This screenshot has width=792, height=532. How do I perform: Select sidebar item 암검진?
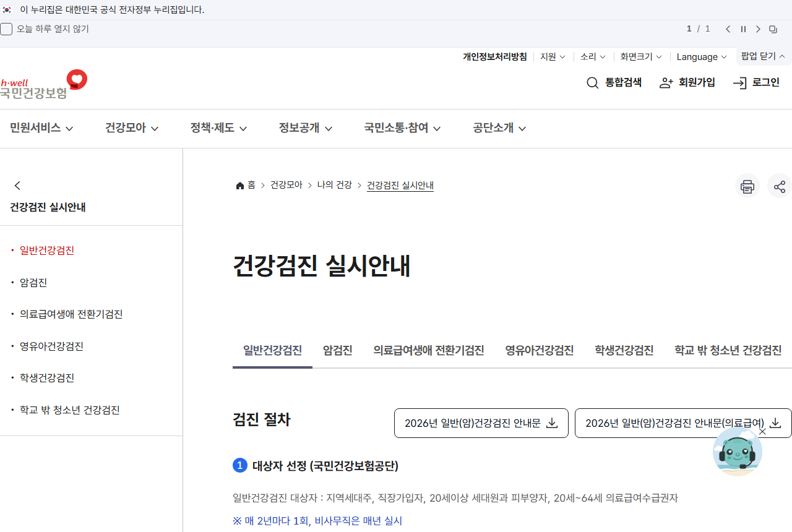pos(33,283)
